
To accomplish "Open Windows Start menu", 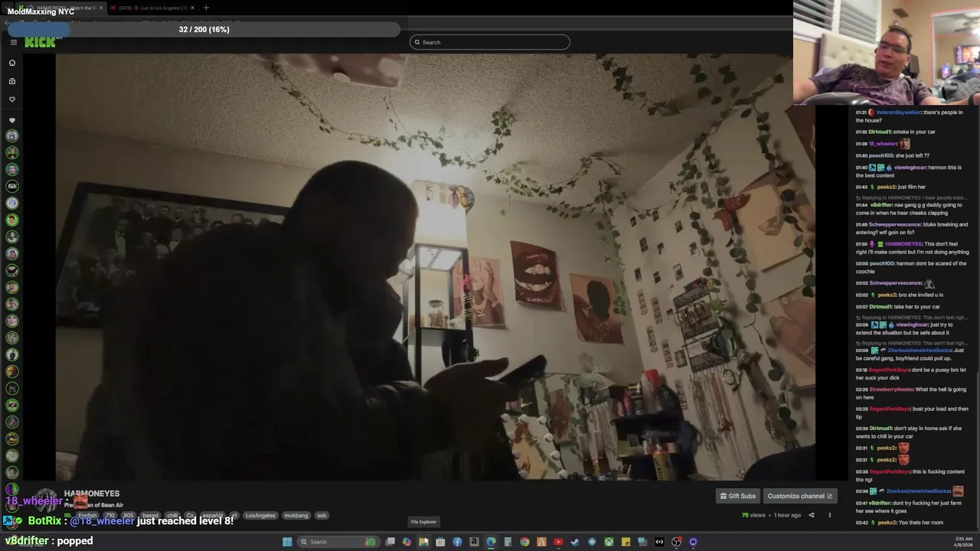I will tap(287, 542).
